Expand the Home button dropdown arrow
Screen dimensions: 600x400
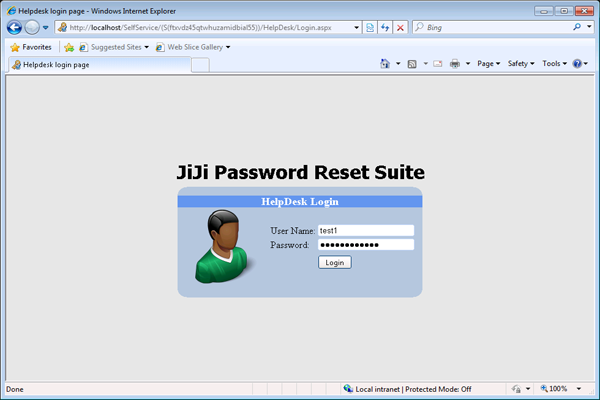[398, 64]
